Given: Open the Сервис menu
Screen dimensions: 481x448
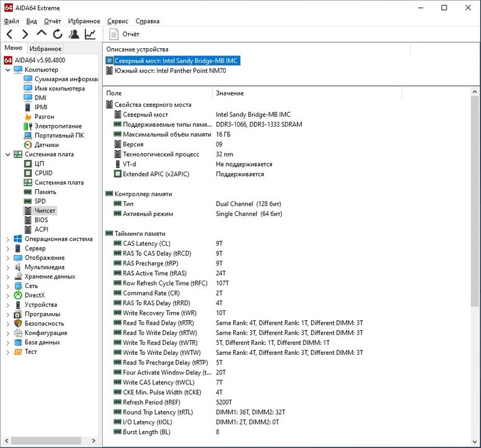Looking at the screenshot, I should coord(117,21).
